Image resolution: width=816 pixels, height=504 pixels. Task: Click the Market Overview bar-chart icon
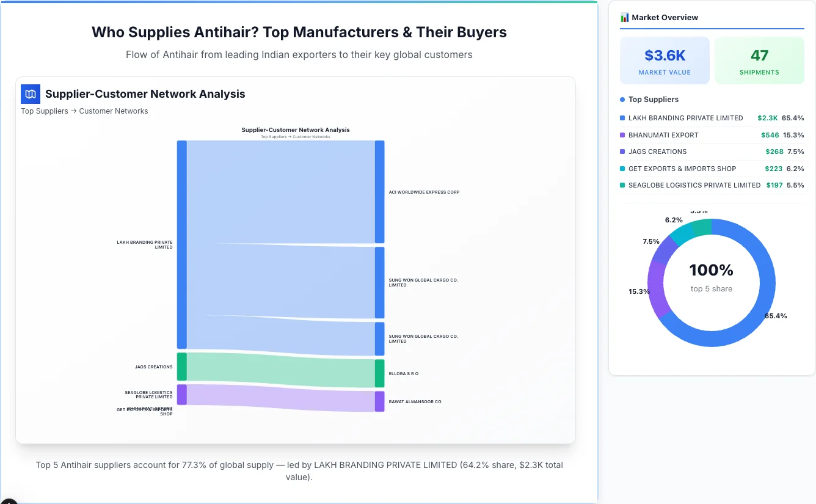624,17
